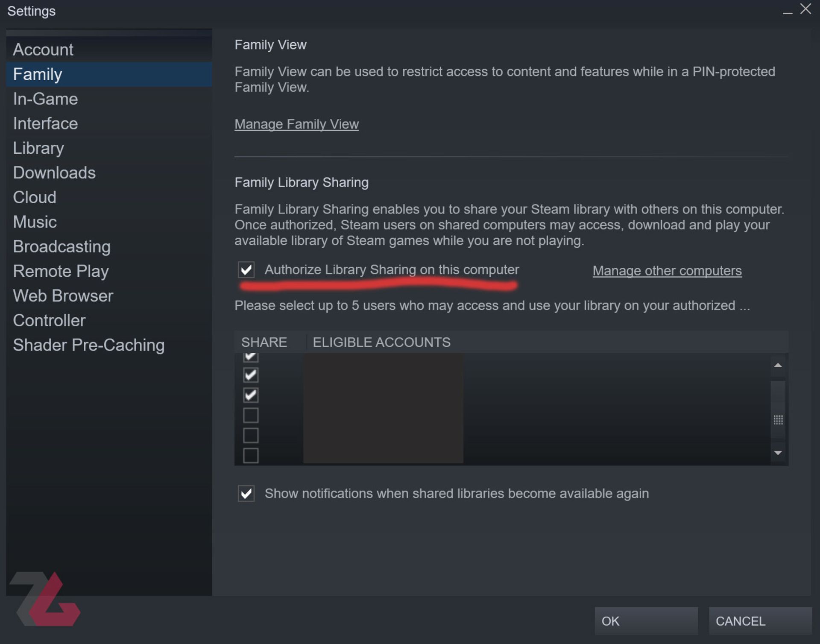The image size is (820, 644).
Task: Open the Account settings section
Action: tap(109, 50)
